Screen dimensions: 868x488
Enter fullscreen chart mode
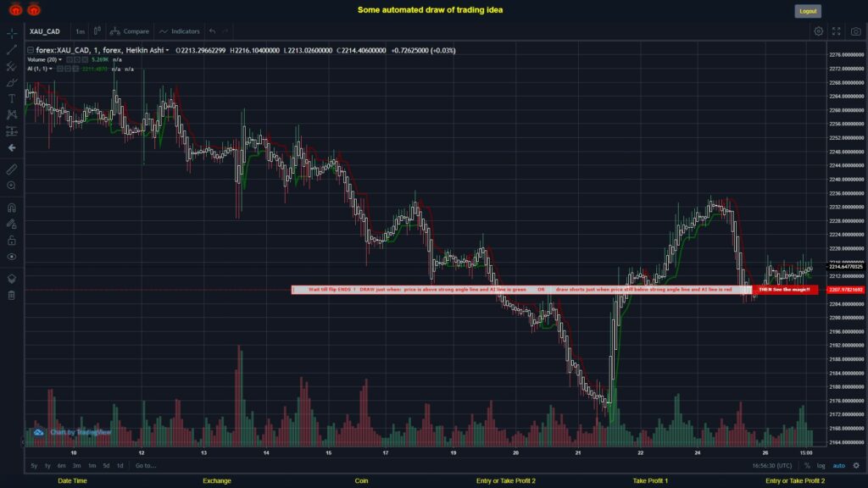point(837,31)
